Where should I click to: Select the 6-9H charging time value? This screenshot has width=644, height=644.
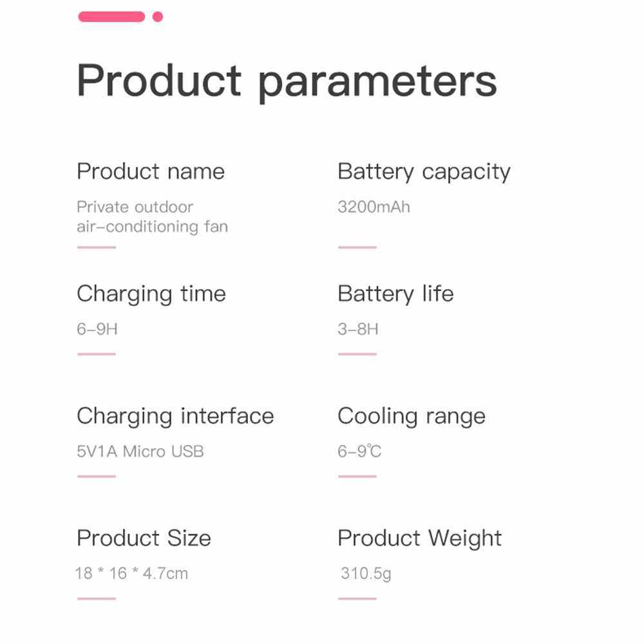click(x=97, y=329)
